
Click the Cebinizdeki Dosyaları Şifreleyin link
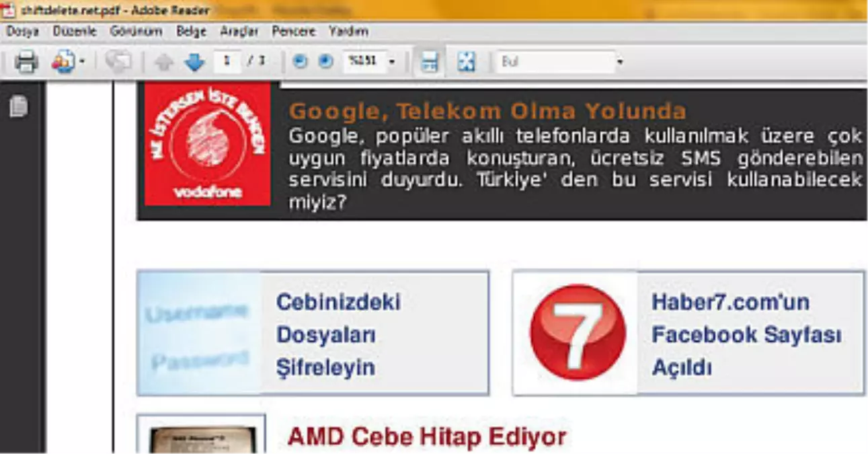[338, 334]
